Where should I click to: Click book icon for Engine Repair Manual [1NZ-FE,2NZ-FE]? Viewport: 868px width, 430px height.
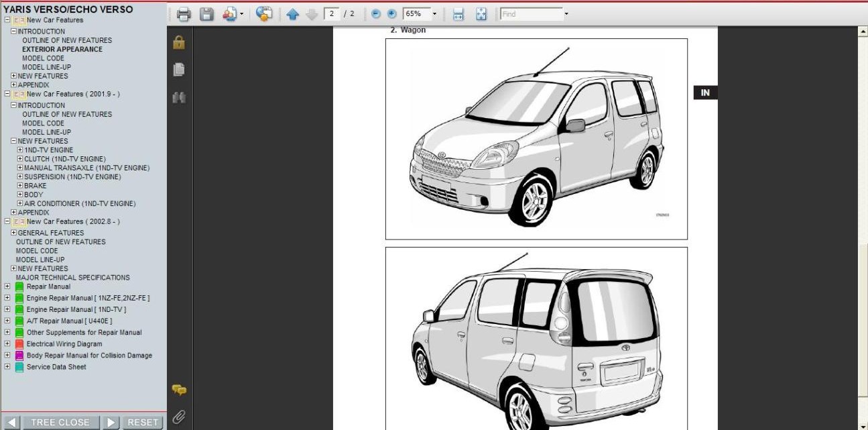[19, 298]
